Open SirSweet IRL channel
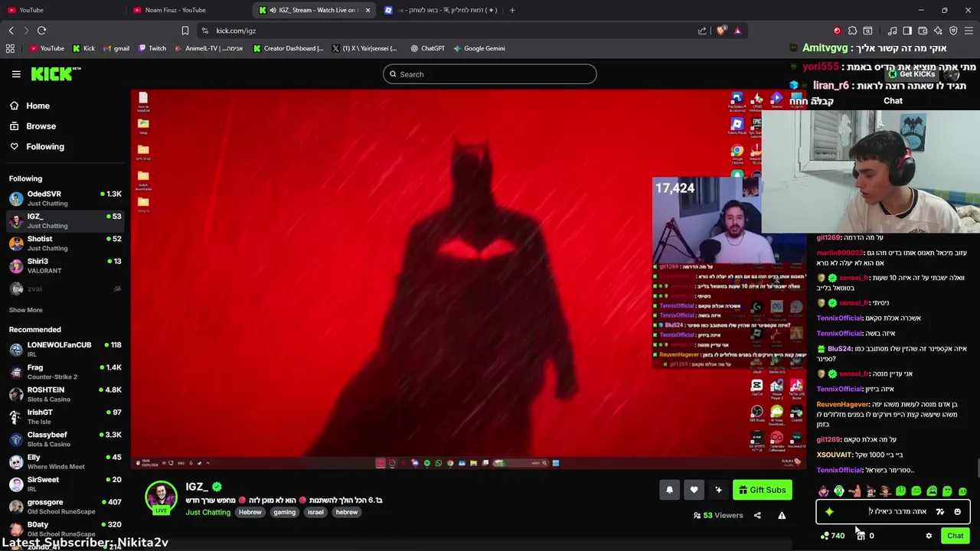The width and height of the screenshot is (980, 551). (x=65, y=484)
